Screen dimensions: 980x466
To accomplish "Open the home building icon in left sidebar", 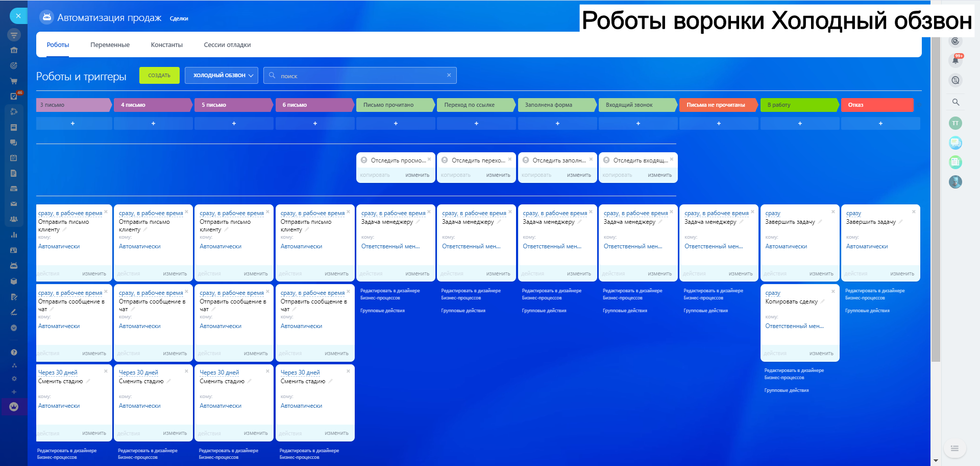I will coord(14,50).
